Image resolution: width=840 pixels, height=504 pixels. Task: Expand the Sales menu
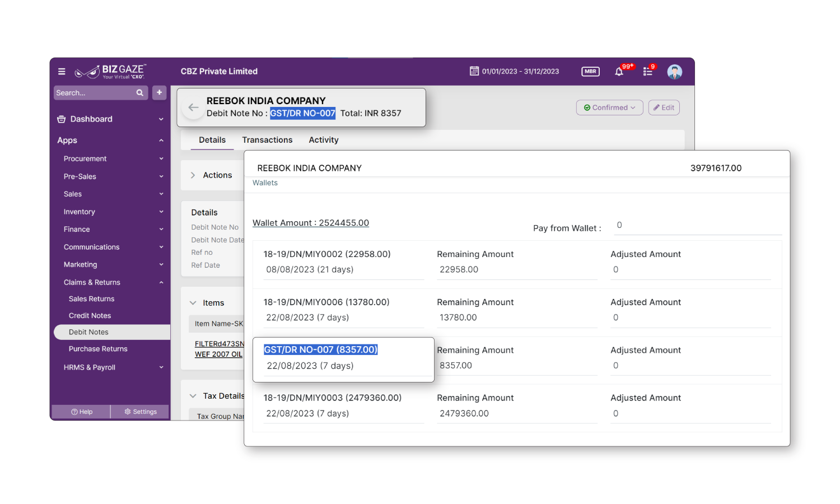[x=161, y=194]
